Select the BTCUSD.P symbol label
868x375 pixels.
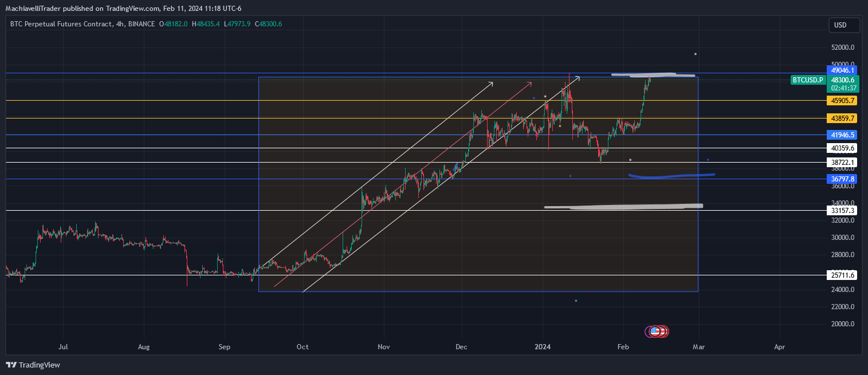pos(808,80)
